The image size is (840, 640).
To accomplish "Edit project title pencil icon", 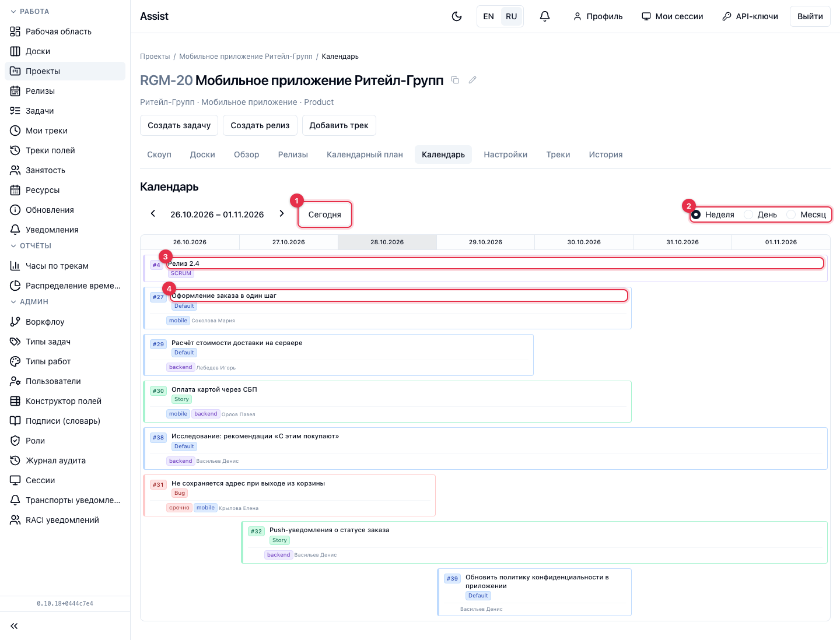I will click(473, 80).
